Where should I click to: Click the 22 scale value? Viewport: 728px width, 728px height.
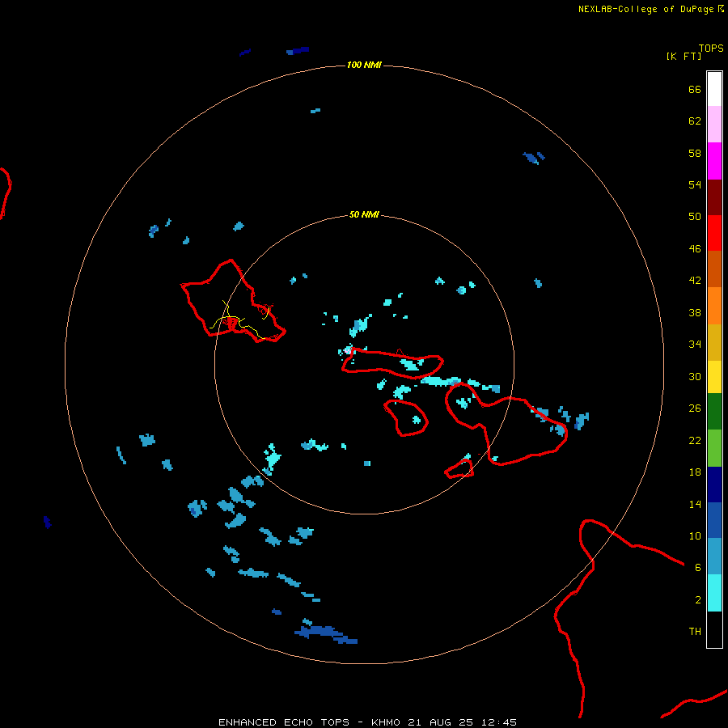[x=695, y=441]
